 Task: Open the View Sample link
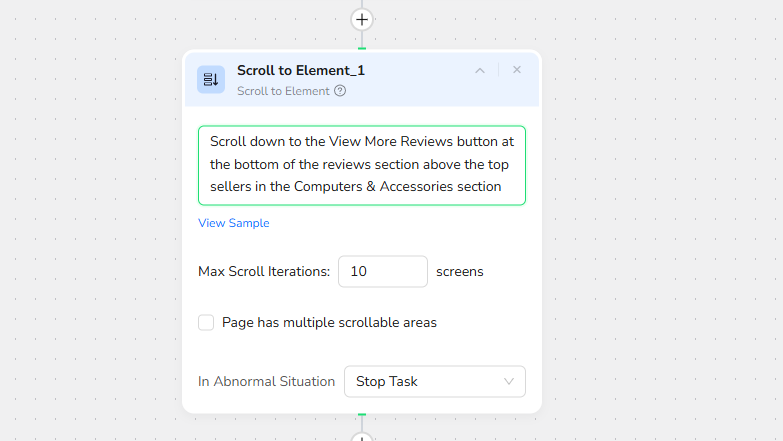pos(233,223)
